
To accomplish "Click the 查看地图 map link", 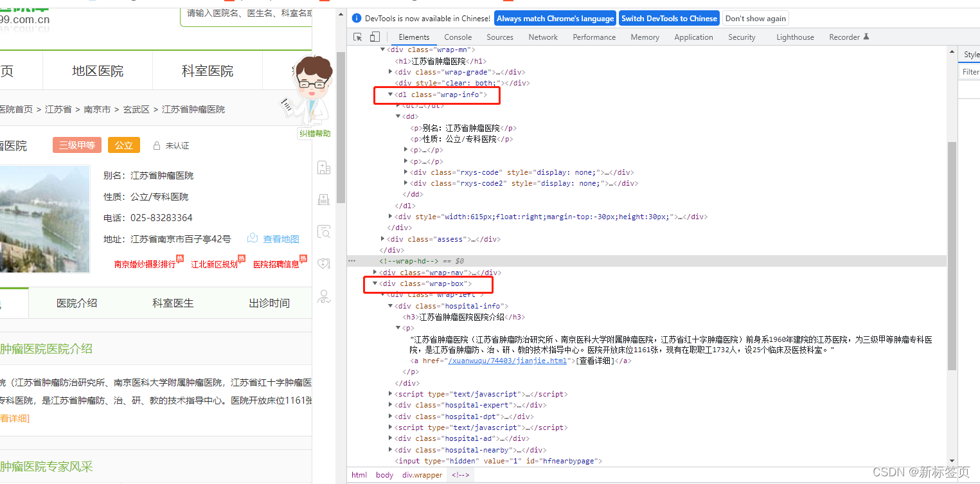I will pos(281,239).
